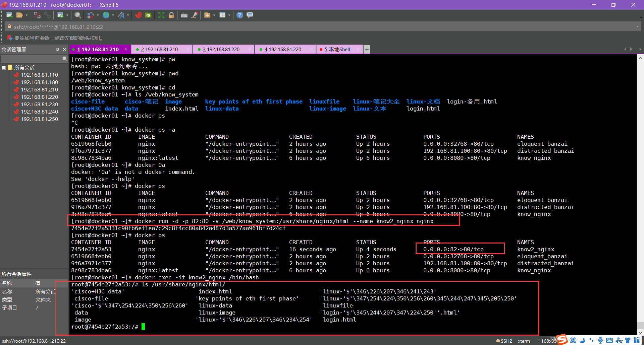The height and width of the screenshot is (345, 644).
Task: Open dropdown beside font icon
Action: 128,15
